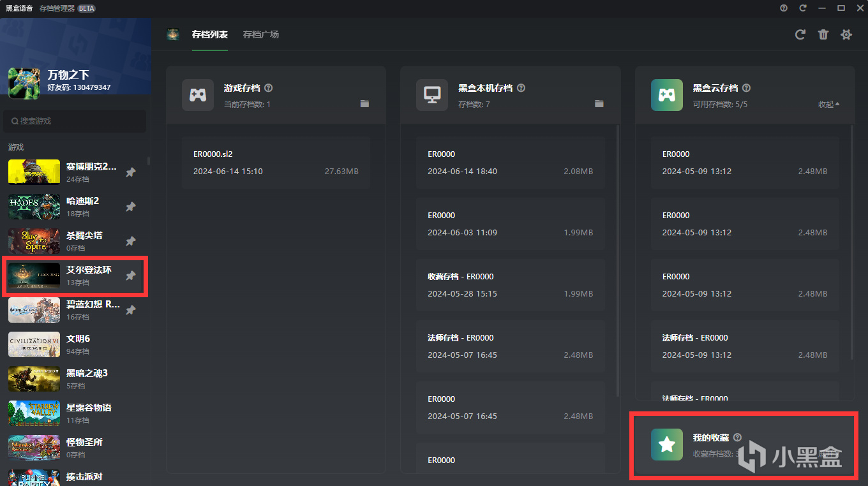This screenshot has height=486, width=868.
Task: Open the 存档广场 tab
Action: pos(261,34)
